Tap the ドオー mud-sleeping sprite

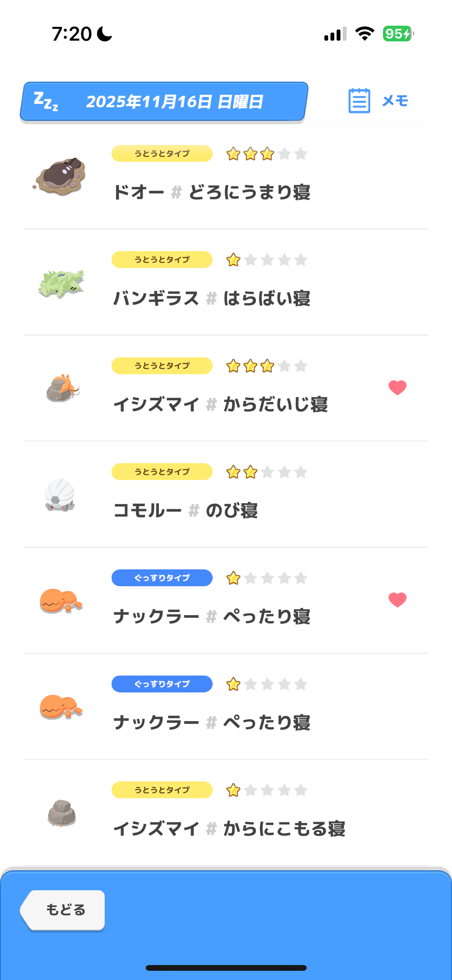(x=61, y=176)
